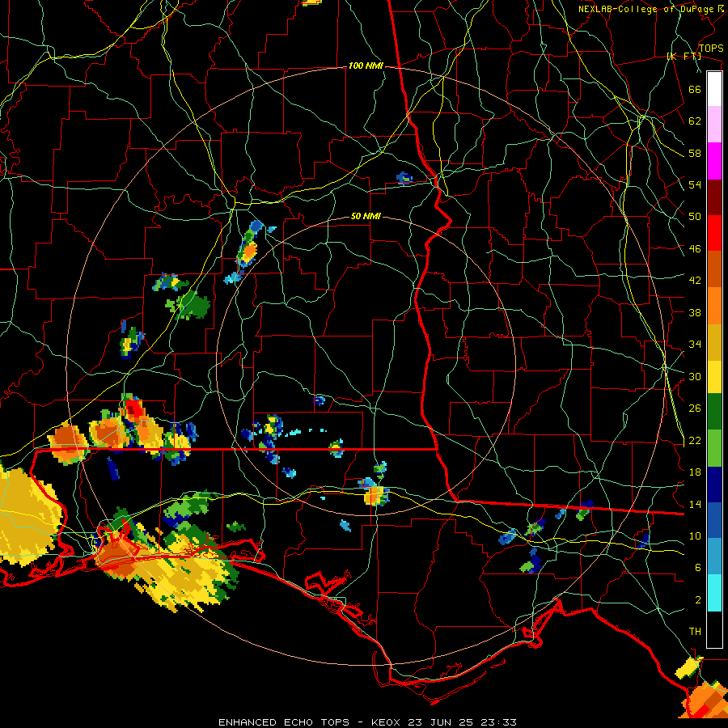
Task: Pick the navy blue legend swatch
Action: pos(714,485)
